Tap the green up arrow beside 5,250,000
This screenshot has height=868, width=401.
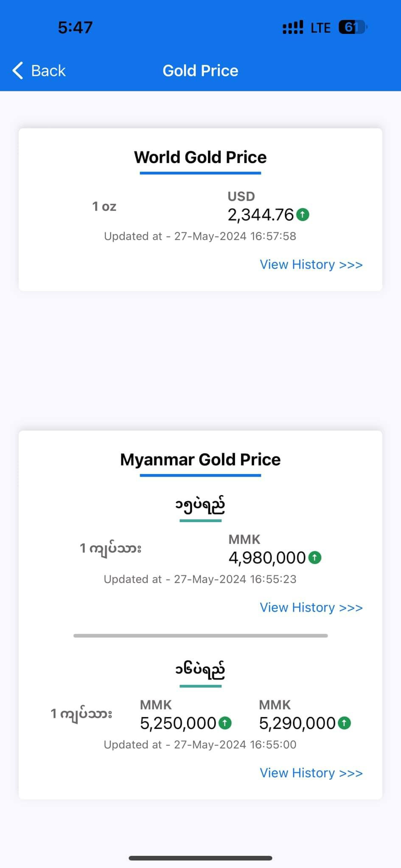pos(225,723)
